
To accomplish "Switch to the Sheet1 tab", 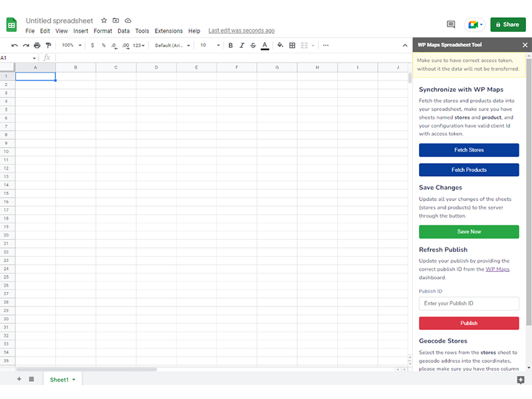I will [x=59, y=380].
